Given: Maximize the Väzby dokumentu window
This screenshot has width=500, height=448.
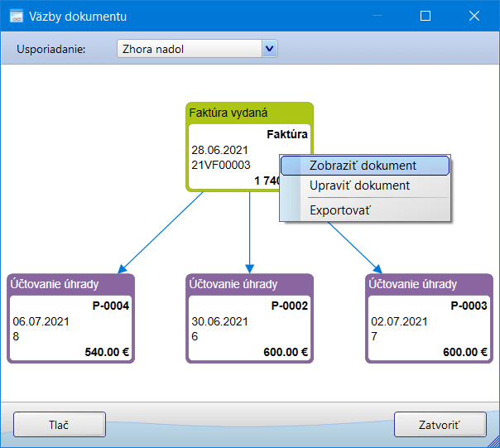Looking at the screenshot, I should tap(425, 16).
